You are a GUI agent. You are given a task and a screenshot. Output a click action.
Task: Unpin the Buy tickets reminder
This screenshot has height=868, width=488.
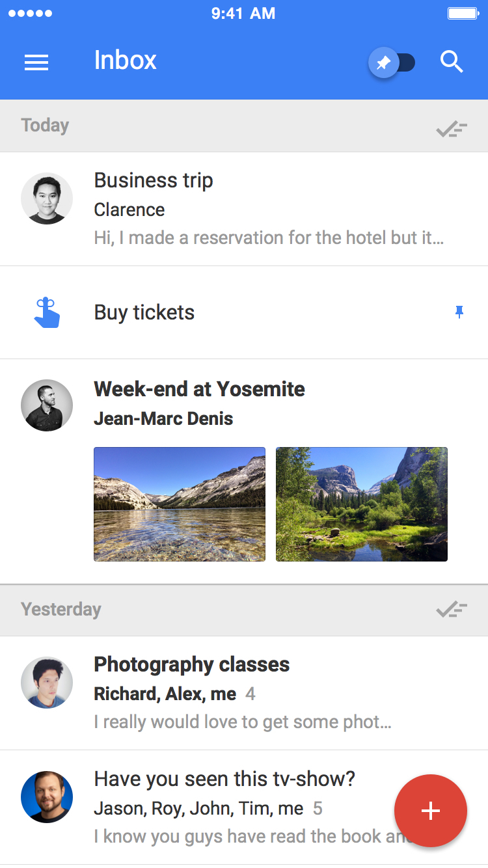coord(459,312)
